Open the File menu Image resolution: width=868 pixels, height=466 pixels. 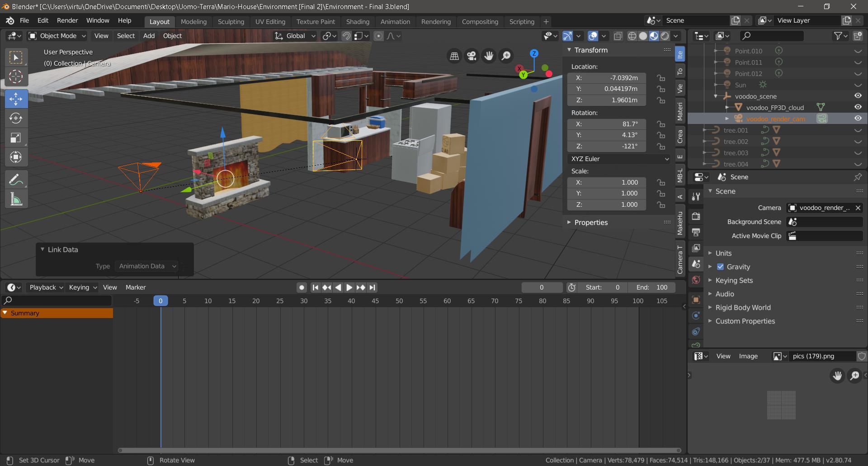click(x=24, y=21)
